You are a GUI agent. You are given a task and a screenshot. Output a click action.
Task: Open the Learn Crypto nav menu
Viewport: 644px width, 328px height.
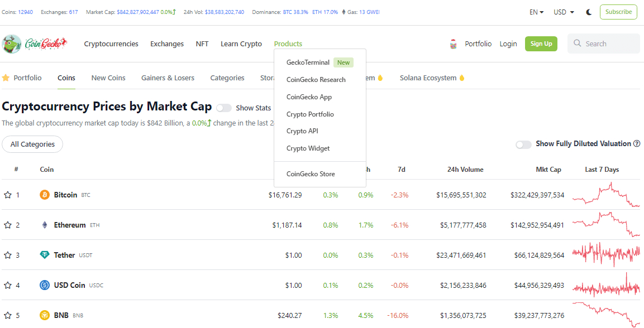(241, 44)
